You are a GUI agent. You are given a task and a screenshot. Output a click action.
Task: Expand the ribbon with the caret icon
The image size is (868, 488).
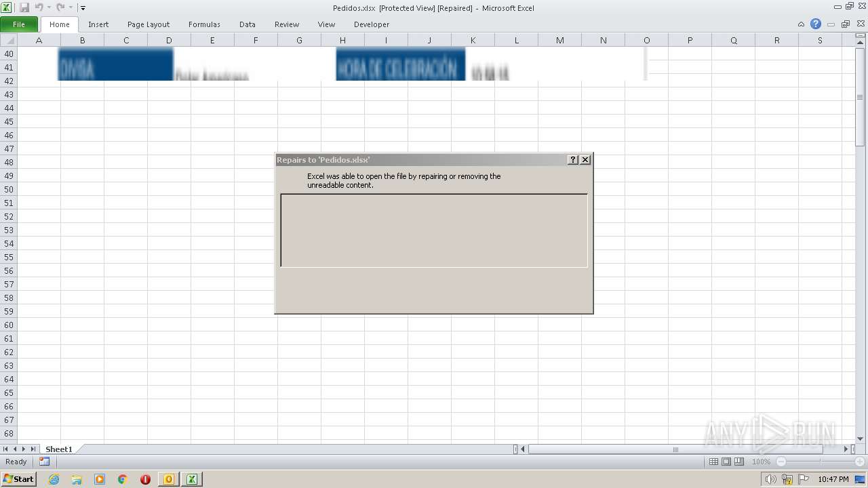802,24
